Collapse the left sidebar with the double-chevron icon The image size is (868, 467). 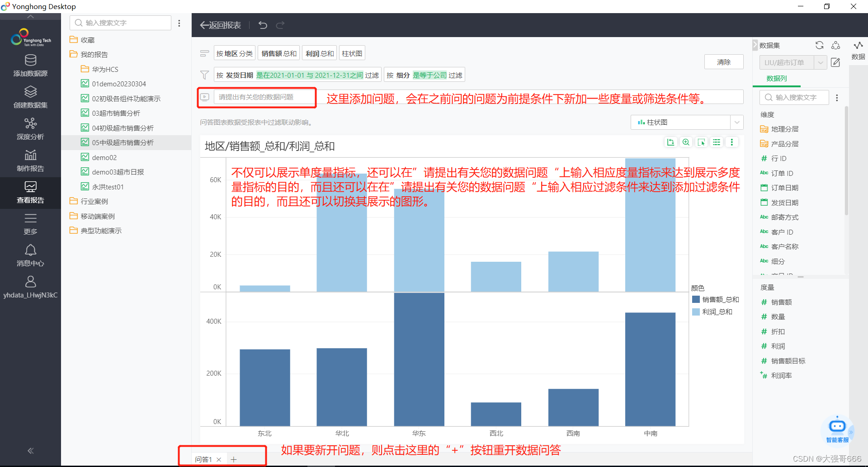tap(30, 450)
